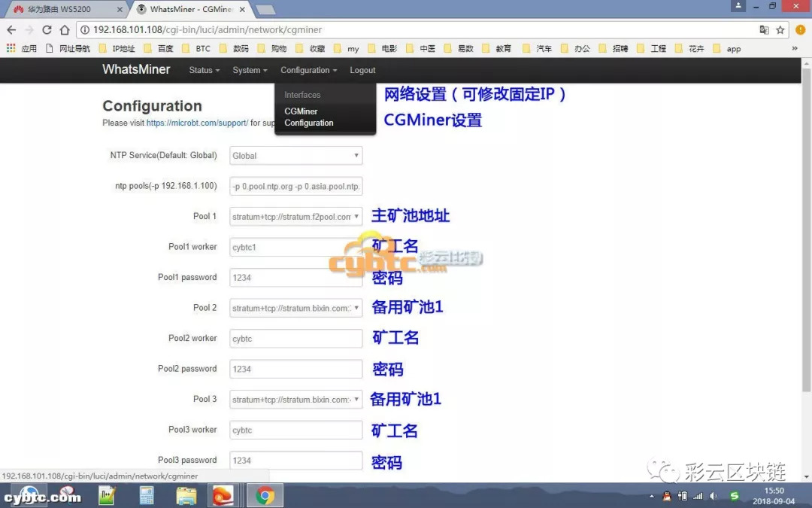Image resolution: width=812 pixels, height=508 pixels.
Task: Switch to 华为路由 WS5200 tab
Action: pyautogui.click(x=61, y=9)
